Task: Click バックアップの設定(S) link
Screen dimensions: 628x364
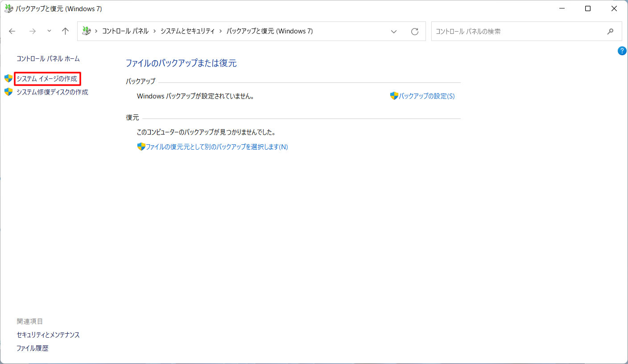Action: (x=427, y=96)
